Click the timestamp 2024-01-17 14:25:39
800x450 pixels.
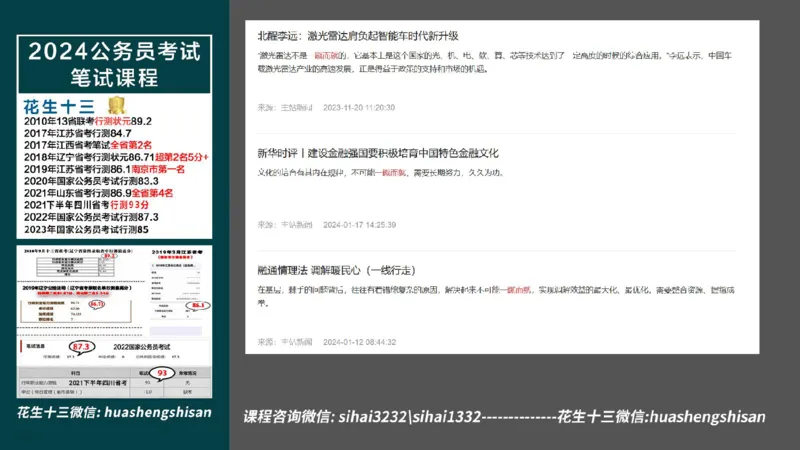[359, 225]
